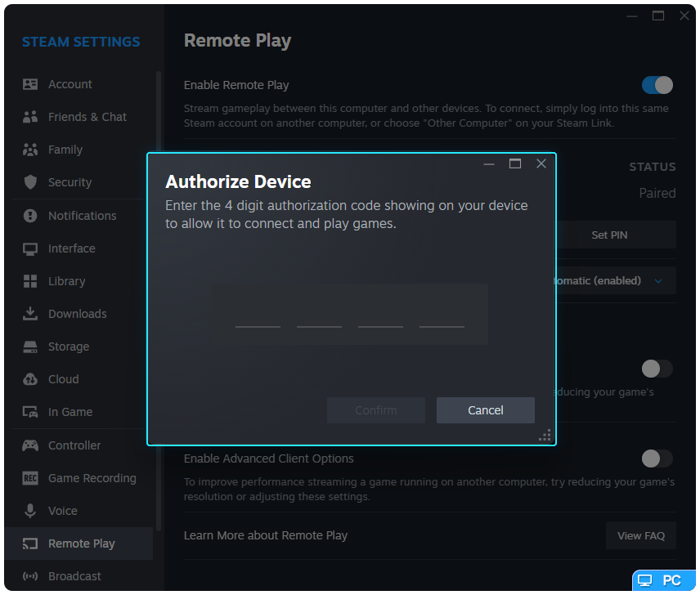
Task: Click the Game Recording REC icon
Action: pos(30,478)
